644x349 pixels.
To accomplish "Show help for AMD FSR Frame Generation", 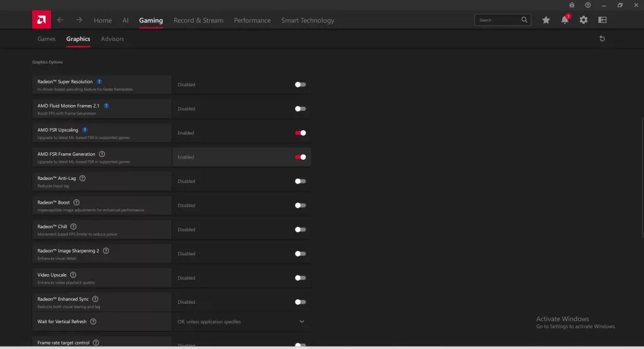I will coord(102,154).
